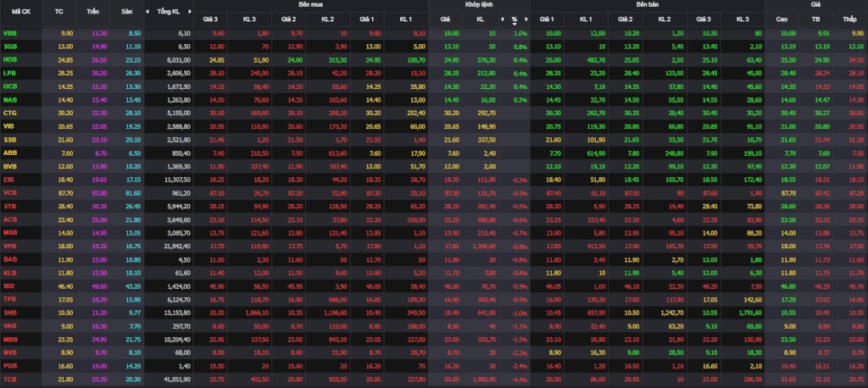Select the SGB ticker symbol
This screenshot has width=868, height=388.
[x=10, y=47]
